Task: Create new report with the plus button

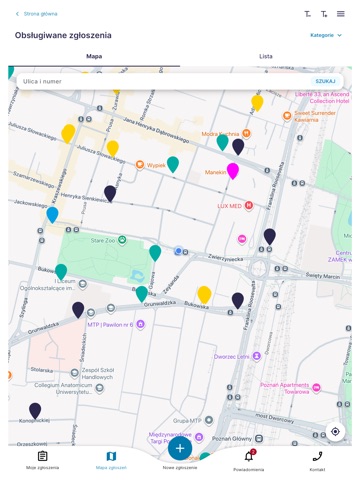Action: pyautogui.click(x=180, y=448)
